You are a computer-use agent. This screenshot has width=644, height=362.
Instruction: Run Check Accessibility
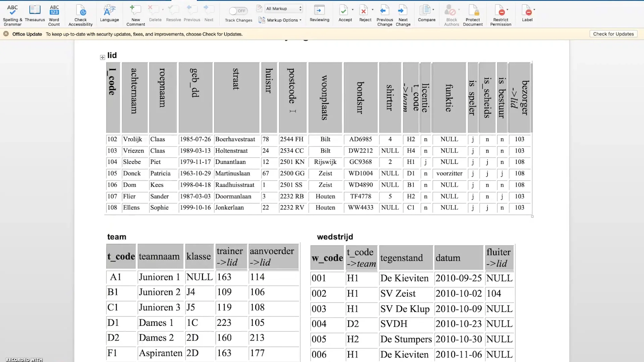80,14
